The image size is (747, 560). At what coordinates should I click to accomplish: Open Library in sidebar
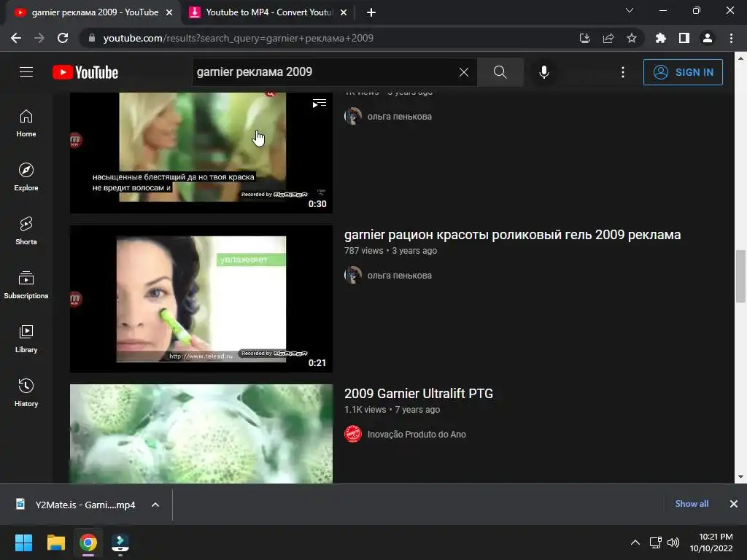click(26, 338)
